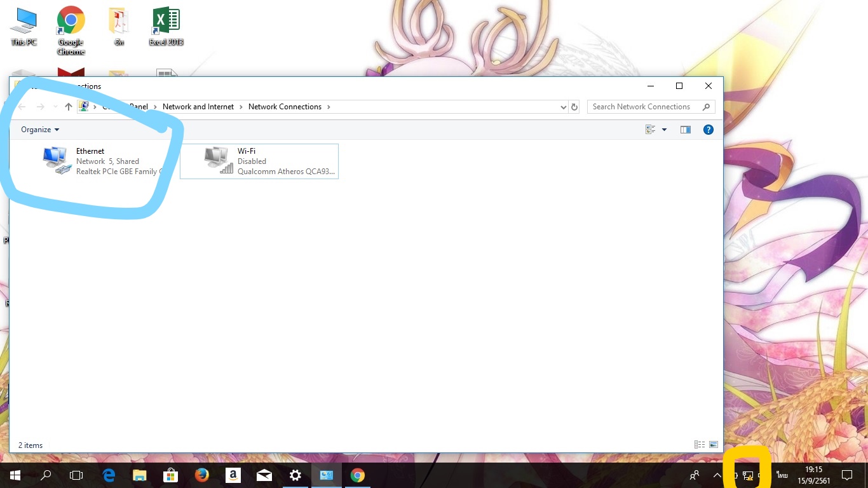Click the Control Panel icon in address bar

coord(83,107)
